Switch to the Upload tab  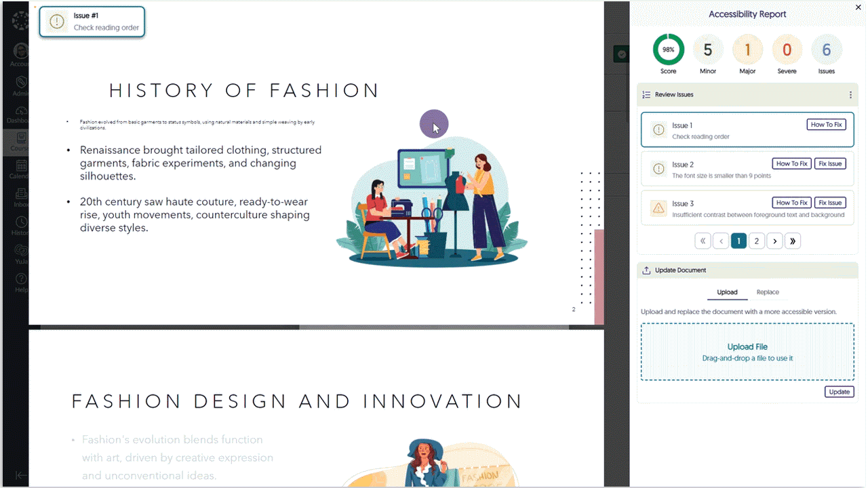tap(727, 292)
